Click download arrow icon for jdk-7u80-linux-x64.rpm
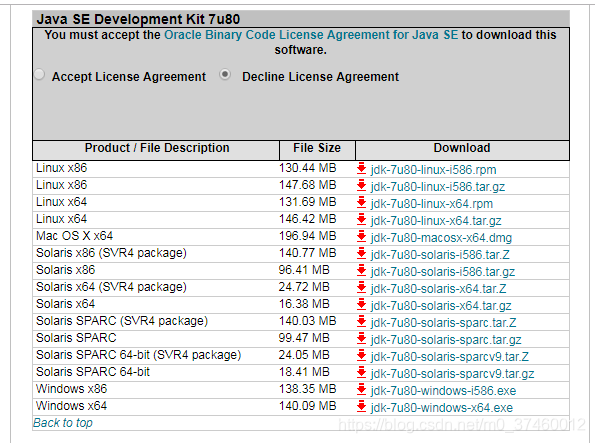The width and height of the screenshot is (595, 443). (361, 203)
